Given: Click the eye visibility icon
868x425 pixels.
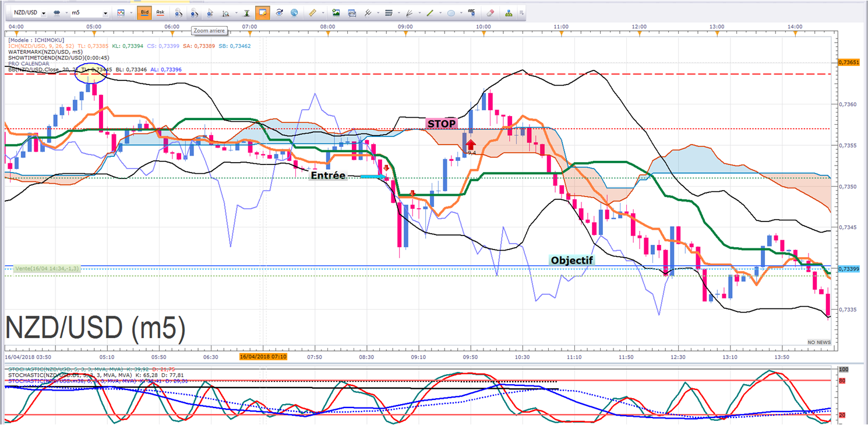Looking at the screenshot, I should click(279, 12).
